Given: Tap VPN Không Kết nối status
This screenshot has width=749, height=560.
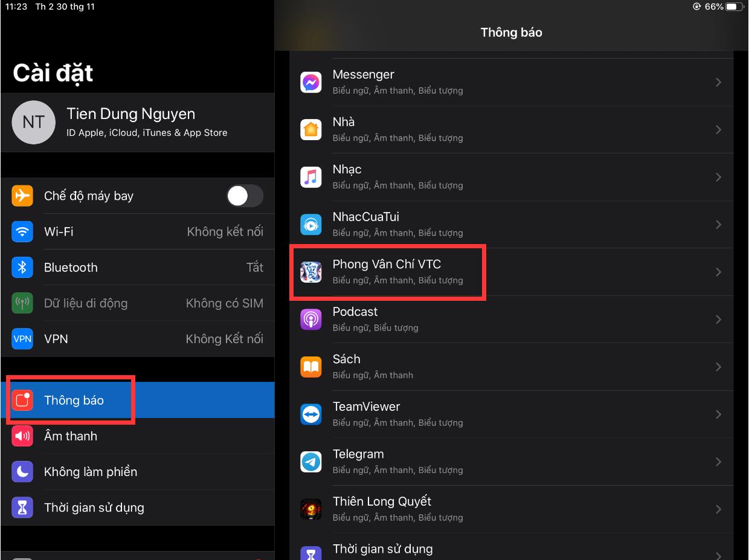Looking at the screenshot, I should pyautogui.click(x=225, y=339).
